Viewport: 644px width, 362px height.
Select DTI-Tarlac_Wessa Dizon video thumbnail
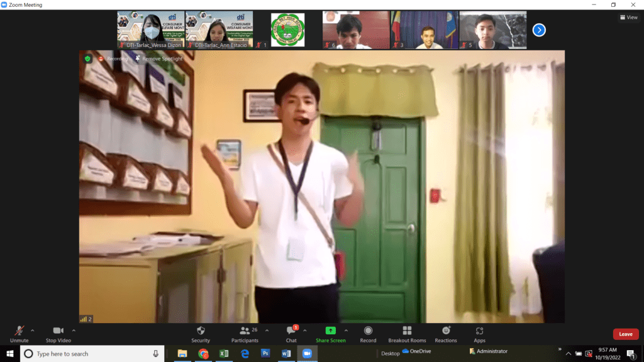(151, 30)
